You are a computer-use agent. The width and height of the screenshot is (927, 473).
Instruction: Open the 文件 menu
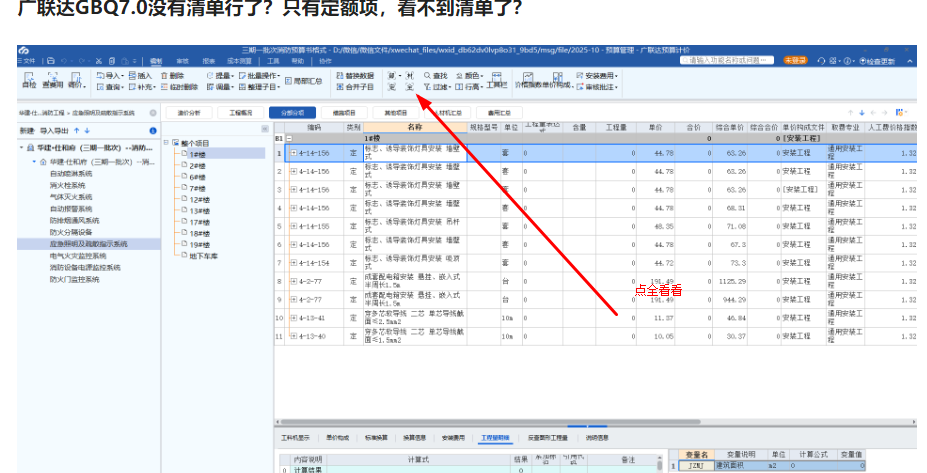click(27, 61)
